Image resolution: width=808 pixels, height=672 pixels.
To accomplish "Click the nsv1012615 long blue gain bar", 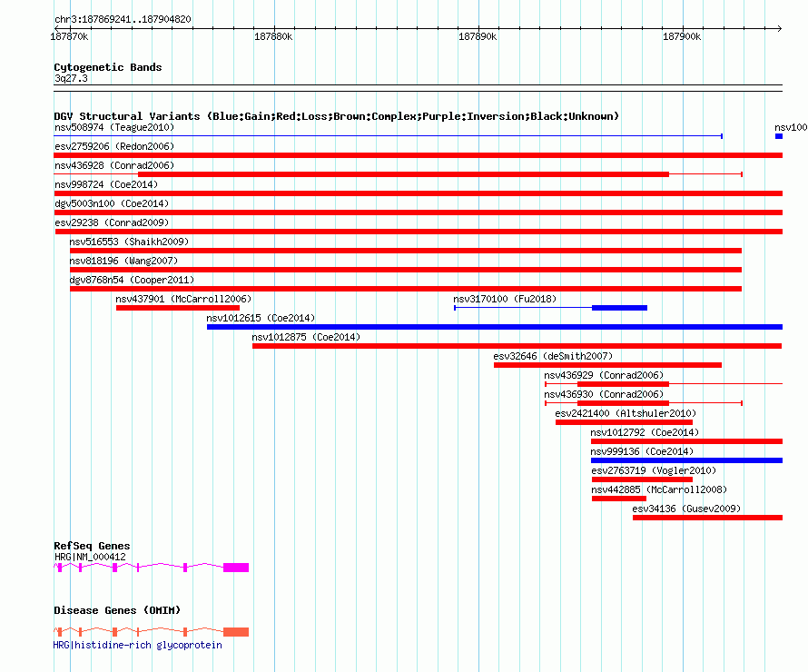I will (x=495, y=327).
